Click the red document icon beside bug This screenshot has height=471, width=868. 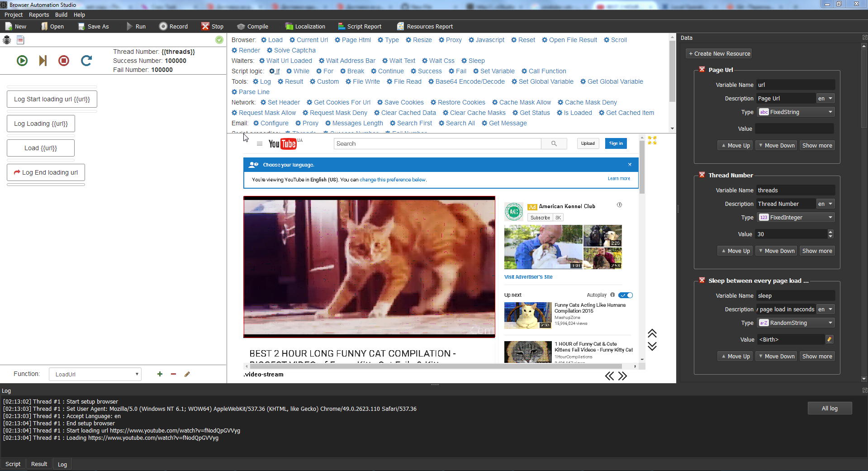(20, 40)
